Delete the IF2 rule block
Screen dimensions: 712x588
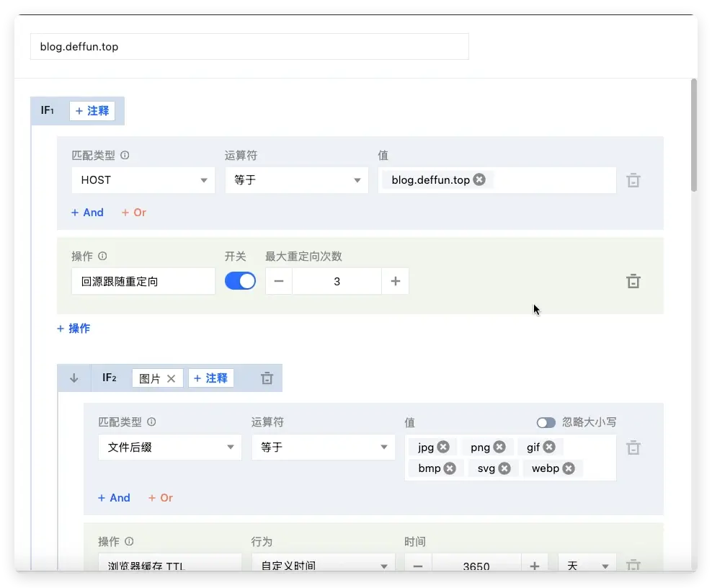pos(267,378)
